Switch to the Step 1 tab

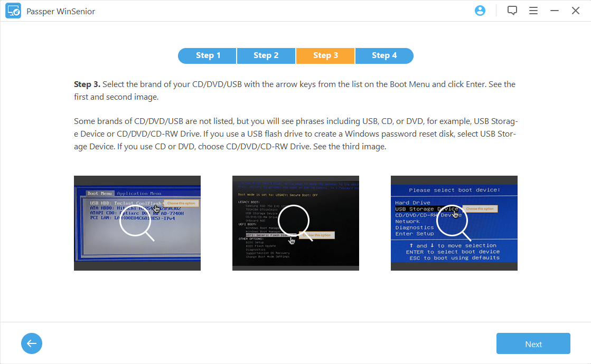pos(208,56)
